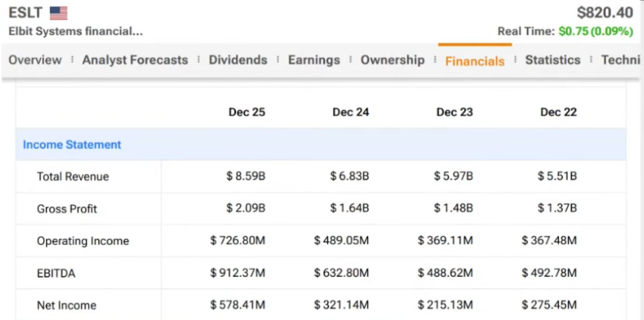Select the $726.80M operating income value
644x320 pixels.
click(237, 241)
